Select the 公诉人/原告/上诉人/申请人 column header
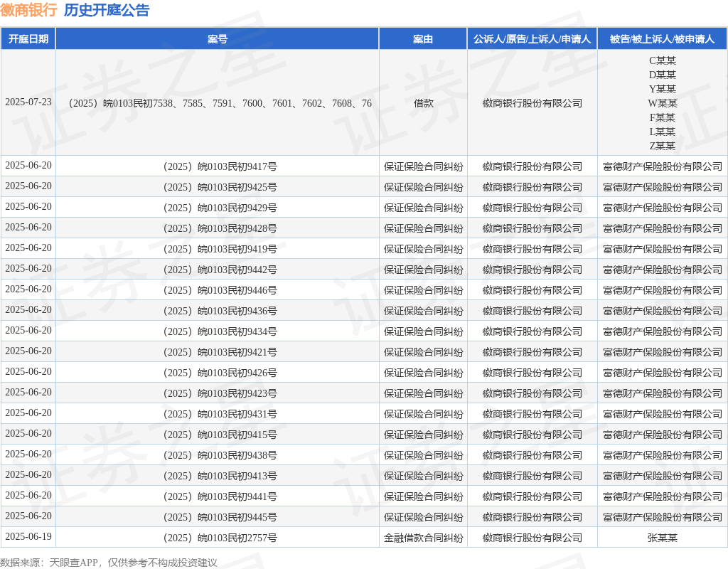Image resolution: width=728 pixels, height=569 pixels. [532, 39]
